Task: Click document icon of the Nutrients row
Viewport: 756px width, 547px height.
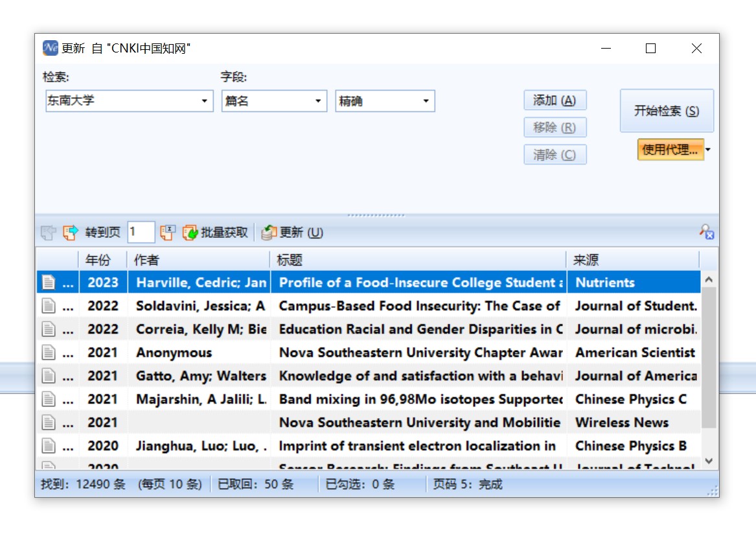Action: click(48, 282)
